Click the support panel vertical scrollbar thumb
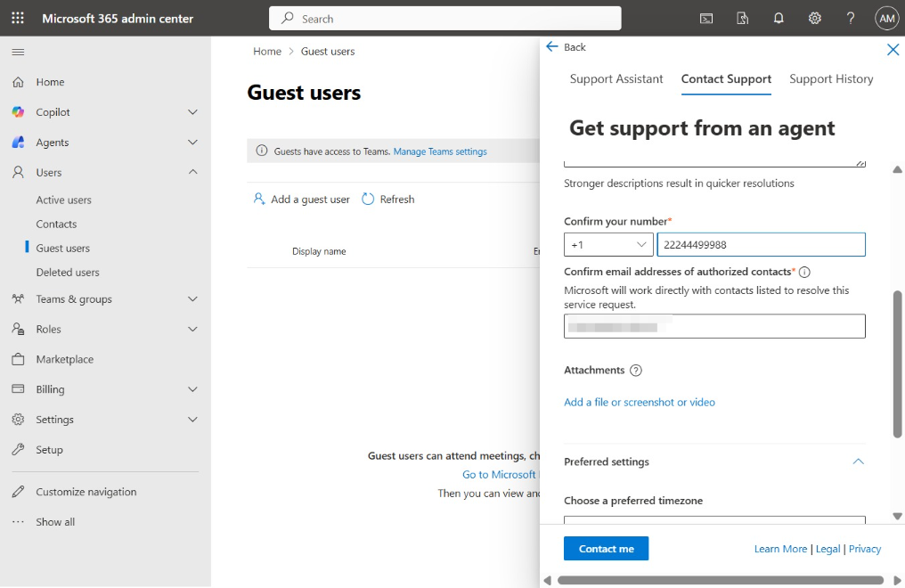Viewport: 905px width, 588px height. [897, 364]
